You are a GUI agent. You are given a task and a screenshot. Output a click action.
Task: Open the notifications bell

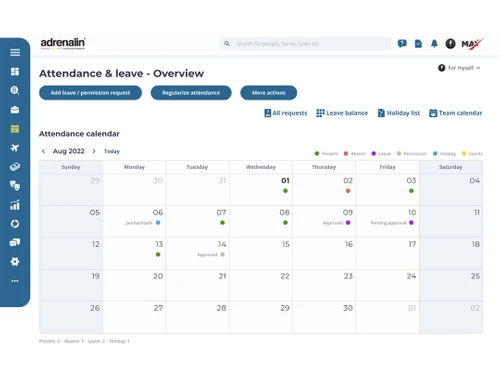434,44
